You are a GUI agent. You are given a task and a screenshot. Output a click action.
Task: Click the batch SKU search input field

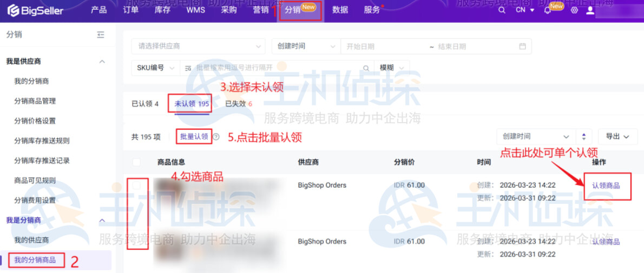pyautogui.click(x=278, y=68)
